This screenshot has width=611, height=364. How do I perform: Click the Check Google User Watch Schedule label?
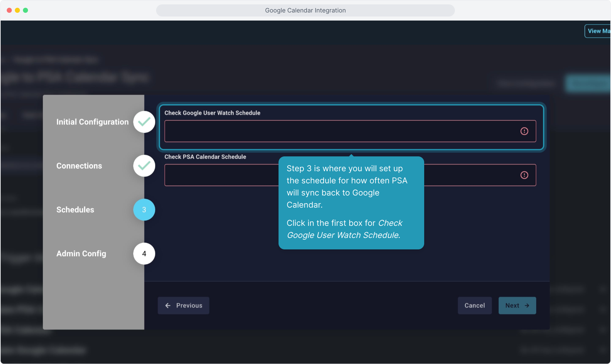(212, 113)
